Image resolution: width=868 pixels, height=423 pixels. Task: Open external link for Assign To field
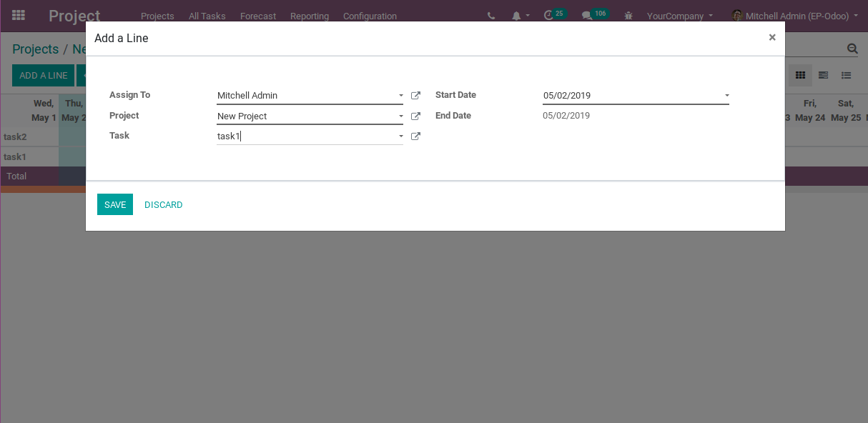[x=415, y=96]
